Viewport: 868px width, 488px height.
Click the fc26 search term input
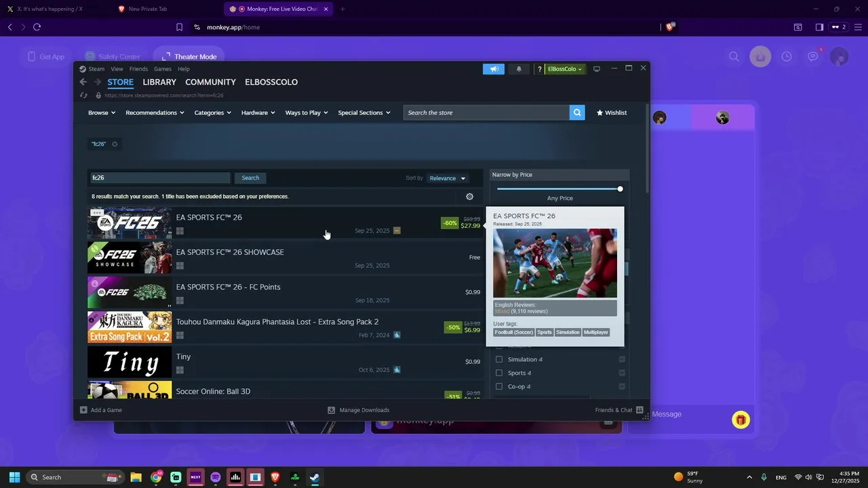(160, 178)
